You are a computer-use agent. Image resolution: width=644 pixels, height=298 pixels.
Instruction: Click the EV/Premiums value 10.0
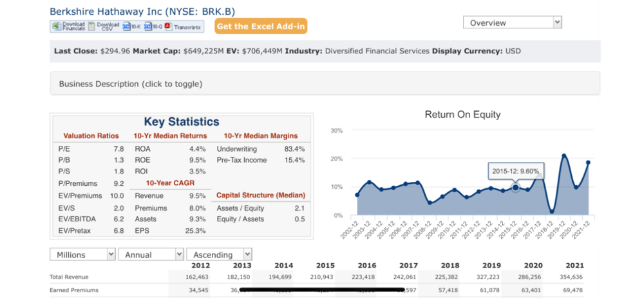coord(117,196)
